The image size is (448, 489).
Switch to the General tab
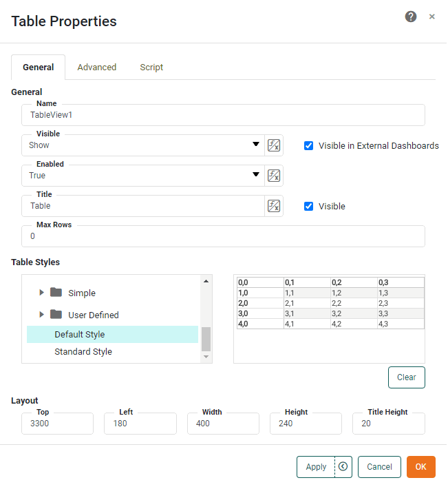[39, 67]
